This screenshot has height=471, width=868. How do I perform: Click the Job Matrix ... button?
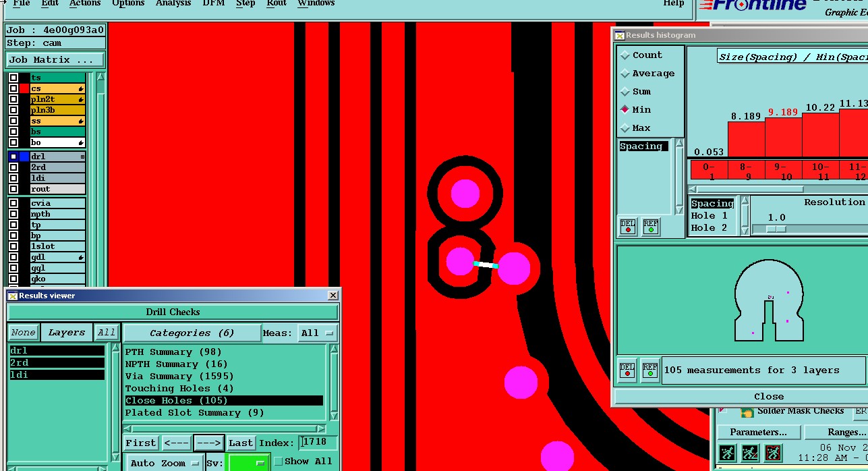click(x=55, y=59)
